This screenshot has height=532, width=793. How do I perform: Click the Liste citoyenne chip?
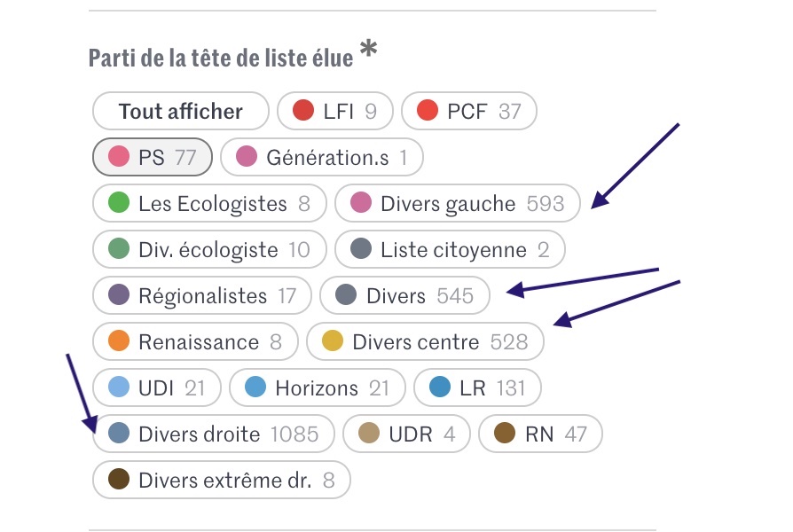(x=450, y=249)
